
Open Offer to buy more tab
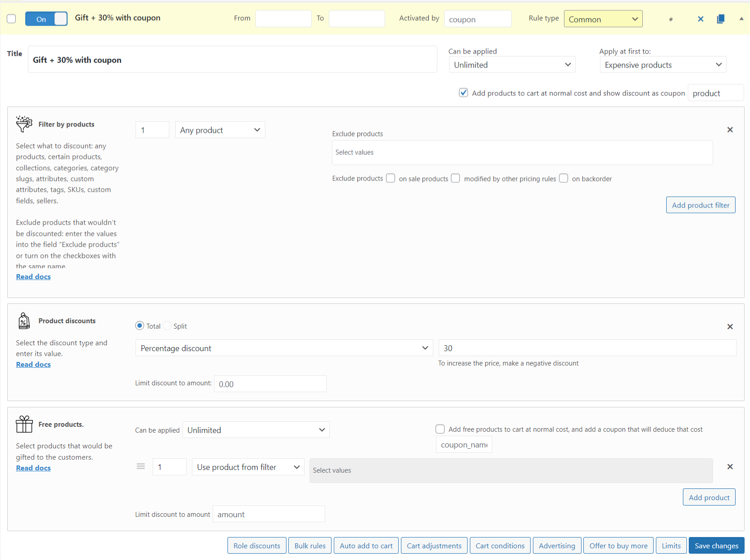point(618,546)
